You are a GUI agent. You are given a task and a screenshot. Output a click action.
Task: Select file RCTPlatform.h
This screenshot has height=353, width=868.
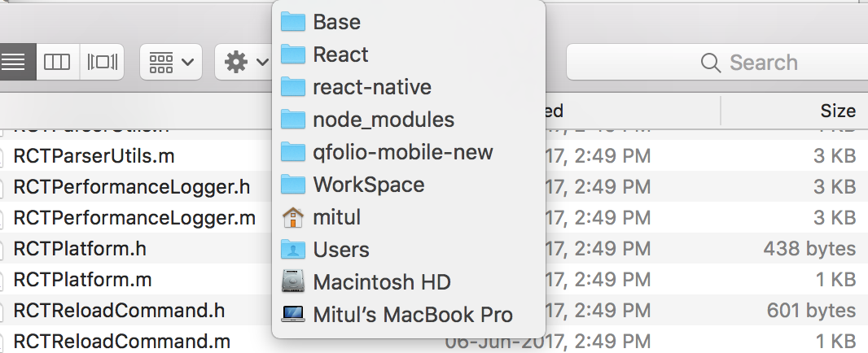coord(80,249)
